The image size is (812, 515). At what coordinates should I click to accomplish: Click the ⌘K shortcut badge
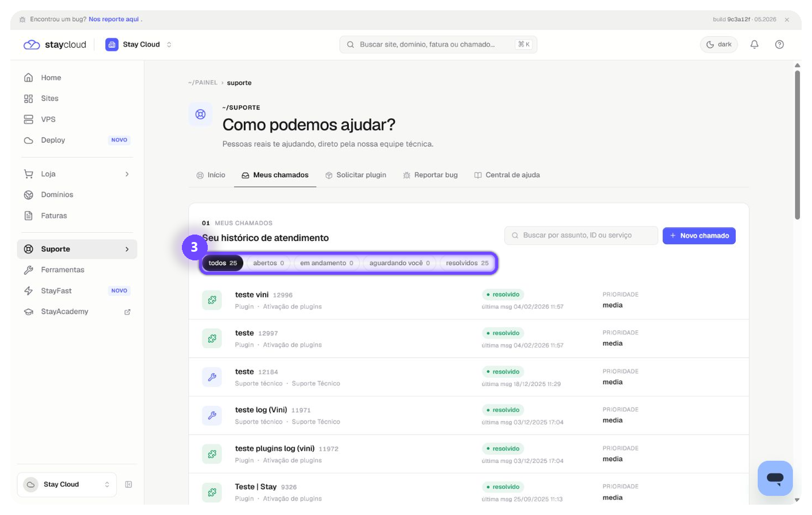(x=523, y=44)
